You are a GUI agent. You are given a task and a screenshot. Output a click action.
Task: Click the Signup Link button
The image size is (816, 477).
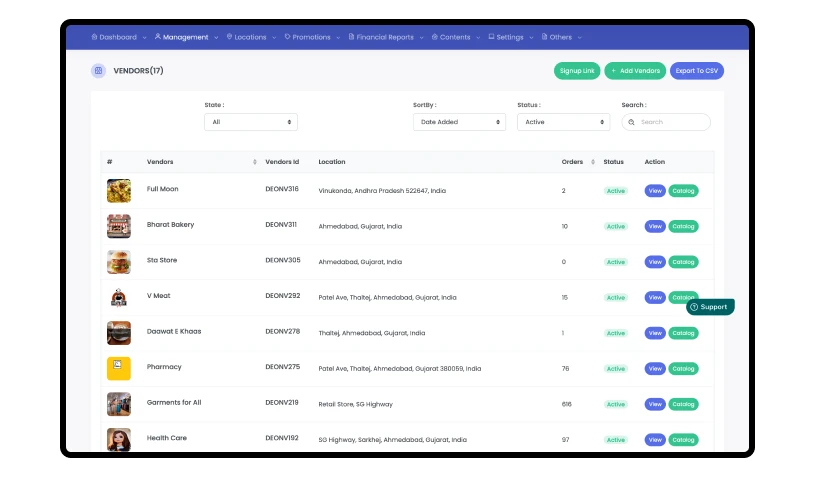[x=577, y=71]
